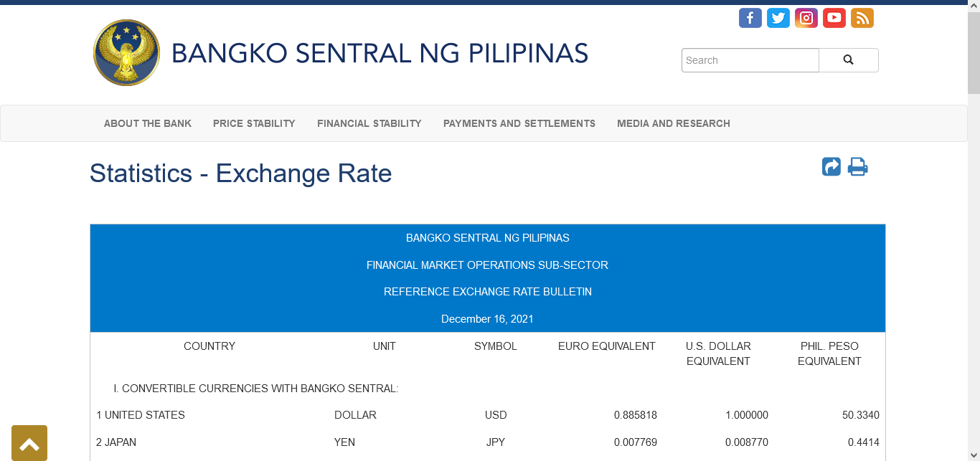Expand the Media and Research menu
Viewport: 980px width, 461px height.
point(674,123)
